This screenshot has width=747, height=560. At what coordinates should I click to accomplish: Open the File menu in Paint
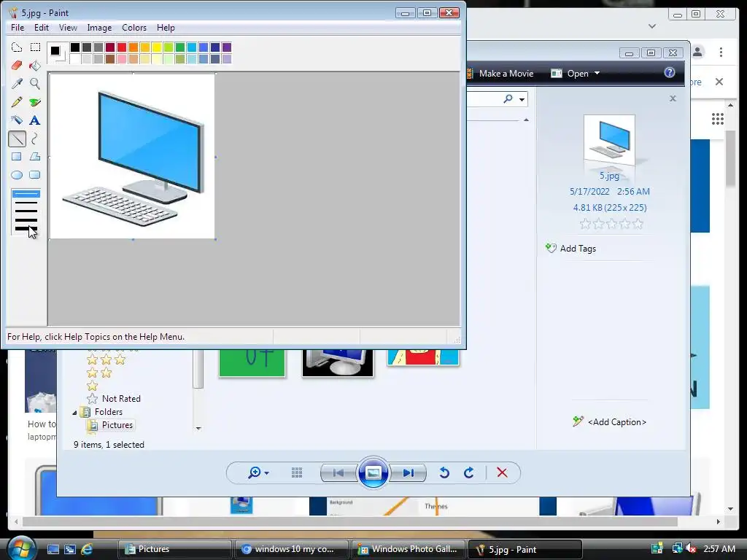coord(18,28)
